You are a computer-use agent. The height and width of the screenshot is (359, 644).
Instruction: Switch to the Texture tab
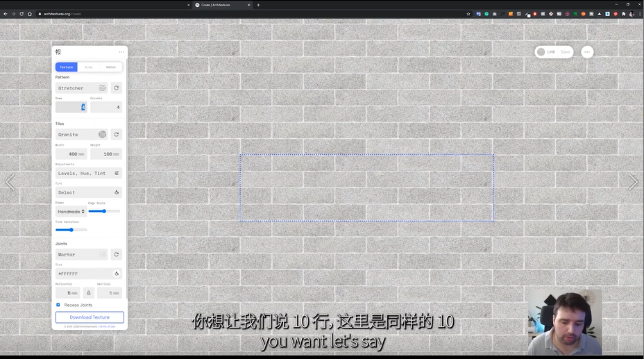[67, 67]
